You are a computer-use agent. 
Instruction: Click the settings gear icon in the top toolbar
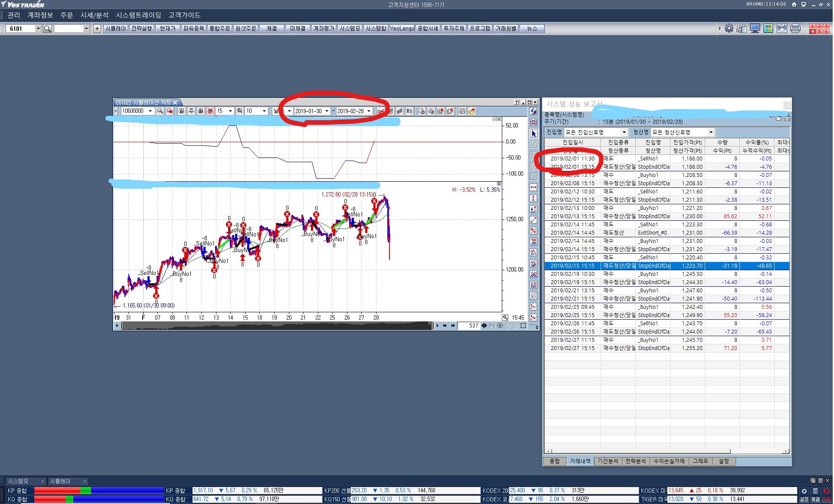[729, 29]
